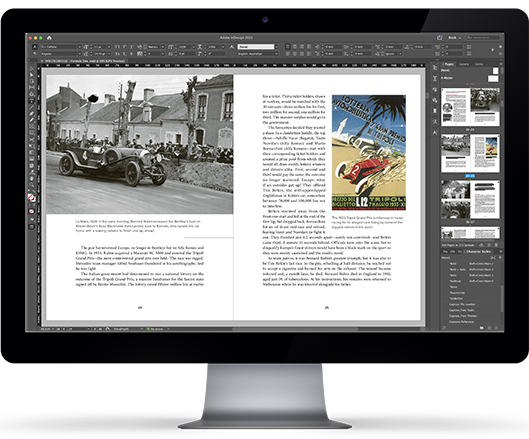Select the 26-27 spread's right page thumbnail
The image size is (529, 439).
(x=485, y=200)
